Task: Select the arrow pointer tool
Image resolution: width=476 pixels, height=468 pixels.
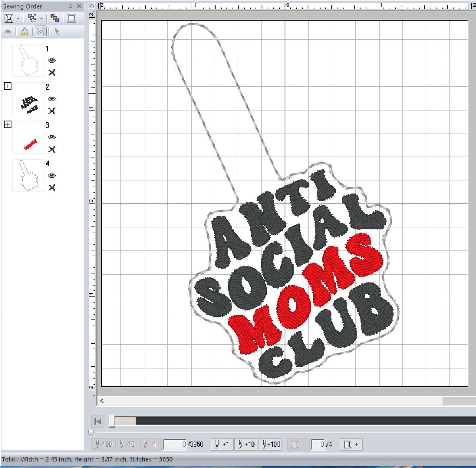Action: pyautogui.click(x=57, y=32)
